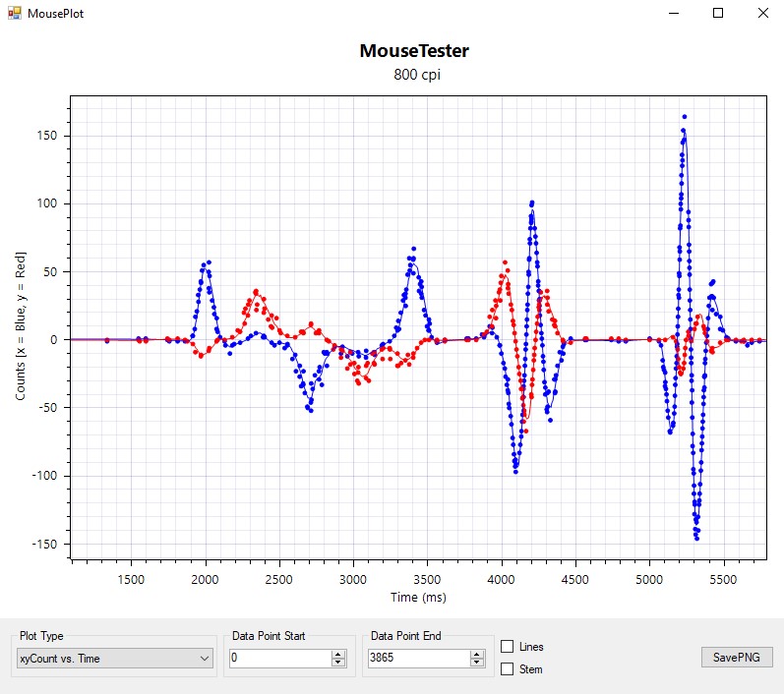Image resolution: width=784 pixels, height=694 pixels.
Task: Click inside the Data Point Start field
Action: point(278,658)
